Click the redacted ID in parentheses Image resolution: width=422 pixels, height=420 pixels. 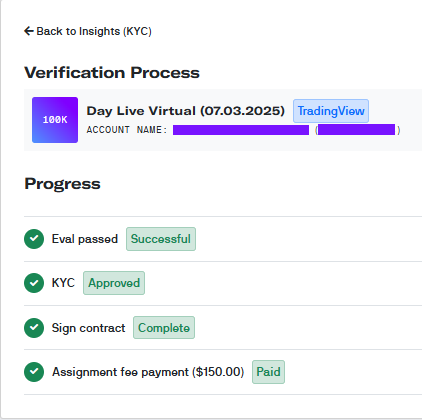[x=356, y=130]
